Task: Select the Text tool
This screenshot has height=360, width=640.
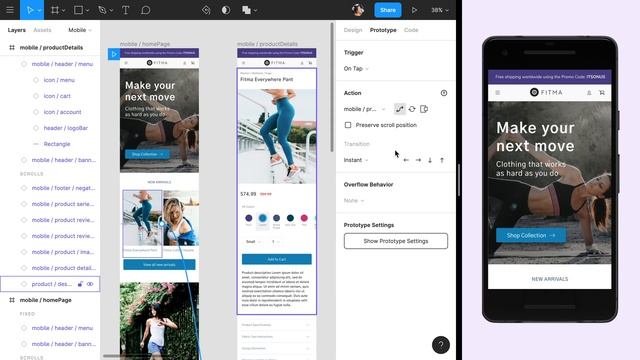Action: click(126, 10)
